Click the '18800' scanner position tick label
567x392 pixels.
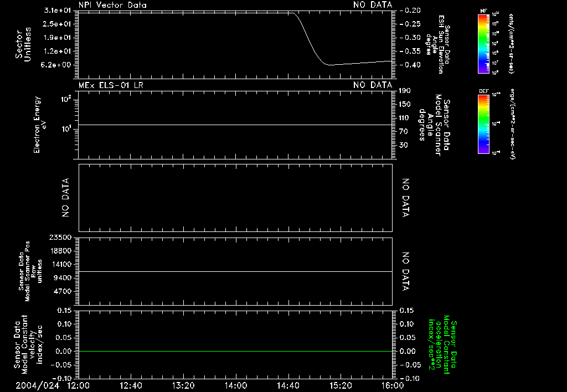60,251
